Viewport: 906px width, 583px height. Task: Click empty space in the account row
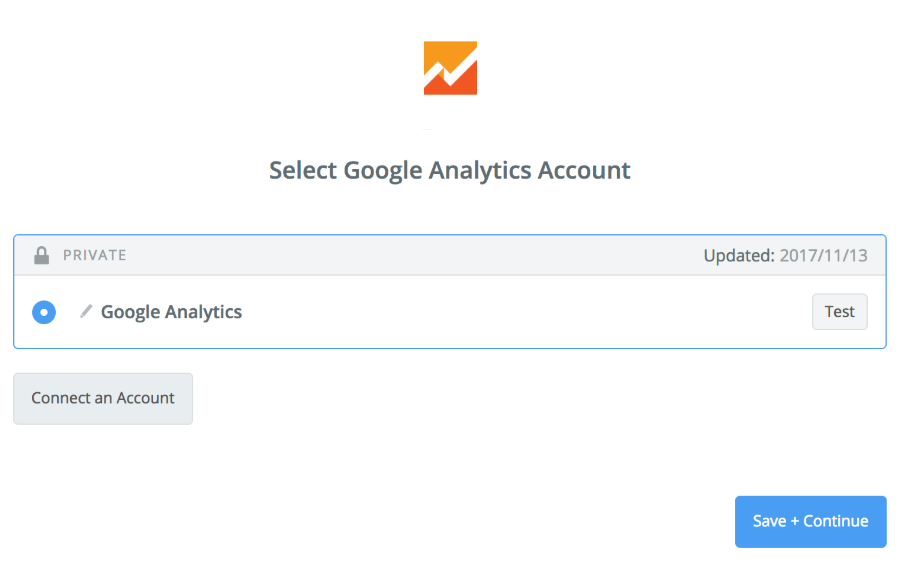pyautogui.click(x=520, y=312)
